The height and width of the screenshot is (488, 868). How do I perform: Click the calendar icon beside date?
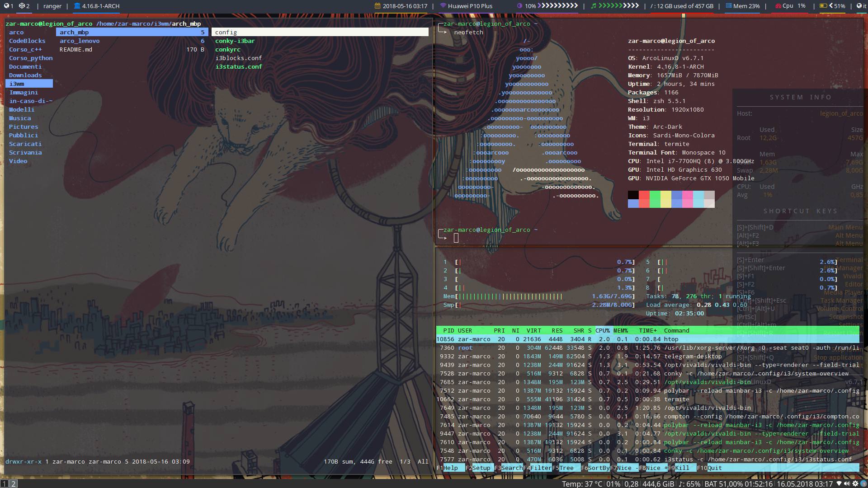tap(377, 6)
